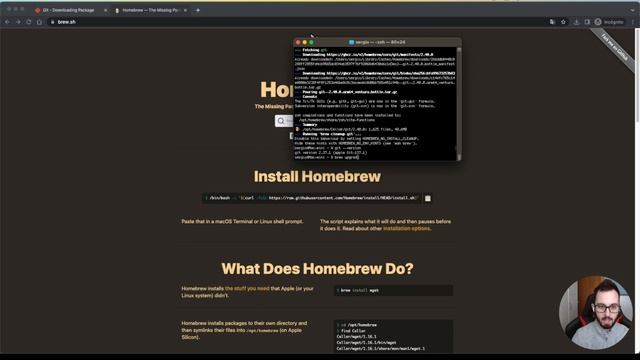Minimize the Terminal window with yellow button
Image resolution: width=640 pixels, height=360 pixels.
(x=304, y=42)
